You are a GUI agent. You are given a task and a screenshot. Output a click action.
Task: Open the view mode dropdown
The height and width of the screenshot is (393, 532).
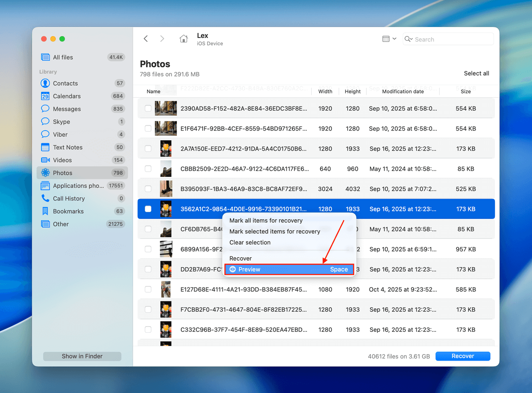[x=389, y=39]
